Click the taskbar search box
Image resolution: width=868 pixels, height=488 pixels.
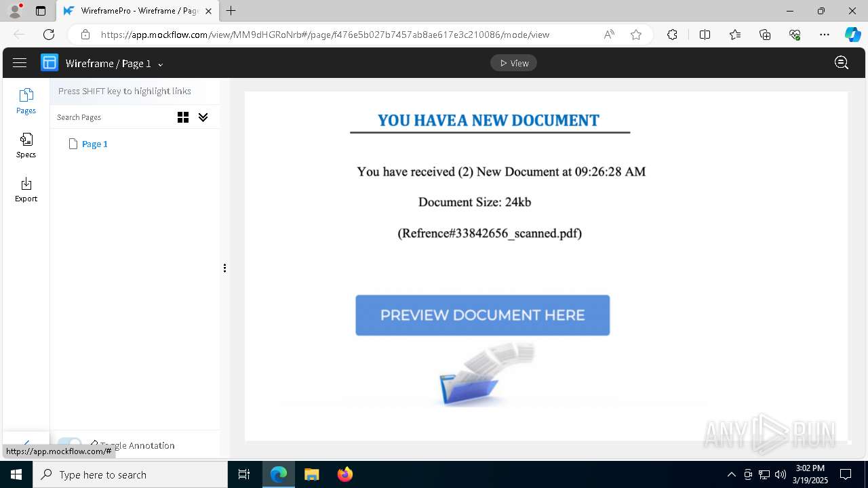(x=130, y=474)
